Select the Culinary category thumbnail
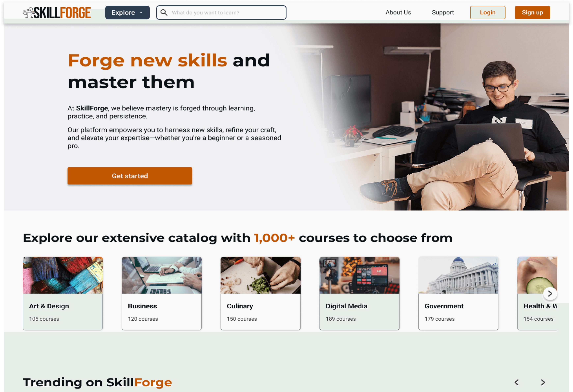Image resolution: width=573 pixels, height=392 pixels. 260,275
